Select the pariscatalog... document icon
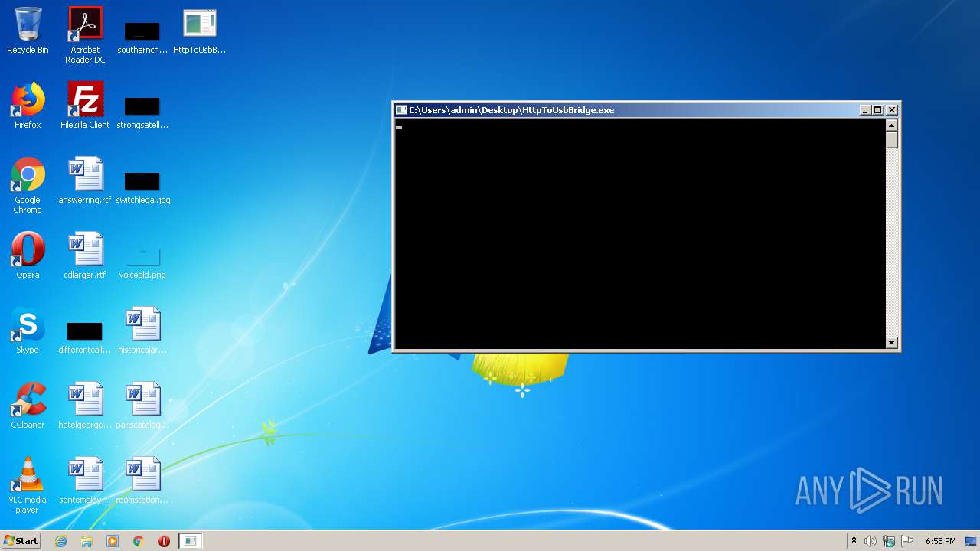 click(142, 406)
